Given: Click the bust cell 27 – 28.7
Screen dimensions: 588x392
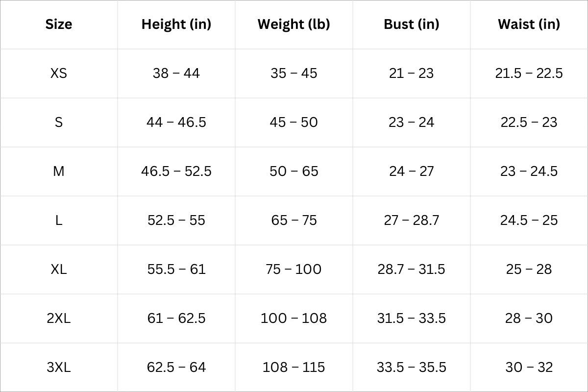Looking at the screenshot, I should (412, 220).
